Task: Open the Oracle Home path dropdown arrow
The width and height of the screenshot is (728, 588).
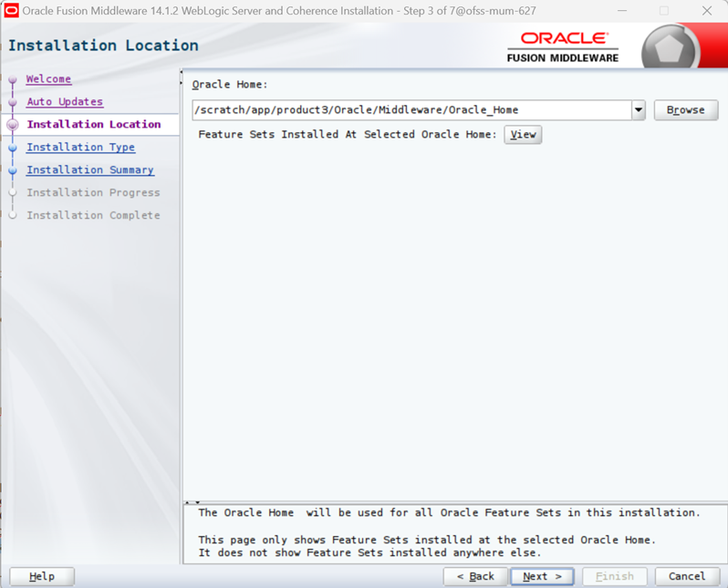Action: (x=639, y=110)
